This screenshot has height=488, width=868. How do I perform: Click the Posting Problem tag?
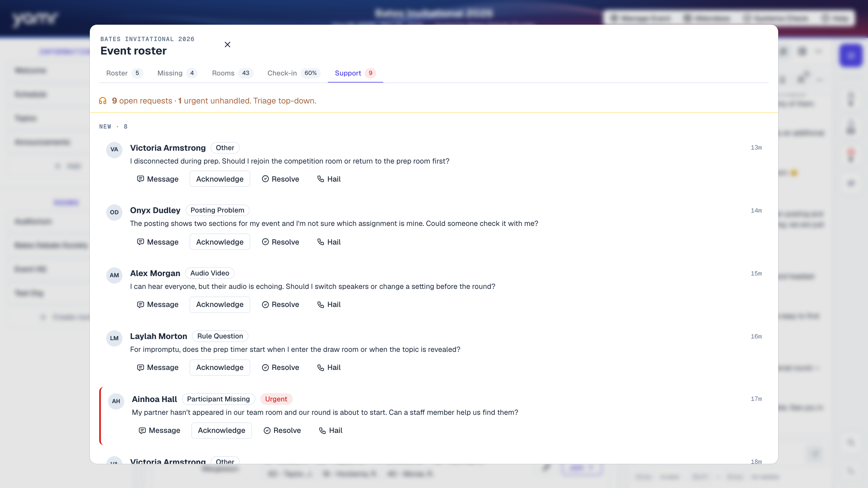pyautogui.click(x=217, y=210)
